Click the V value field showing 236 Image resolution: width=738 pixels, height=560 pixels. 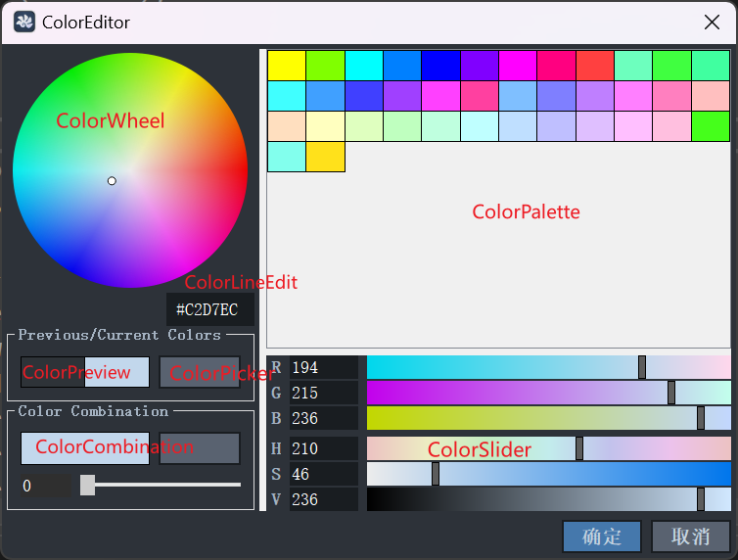tap(324, 499)
